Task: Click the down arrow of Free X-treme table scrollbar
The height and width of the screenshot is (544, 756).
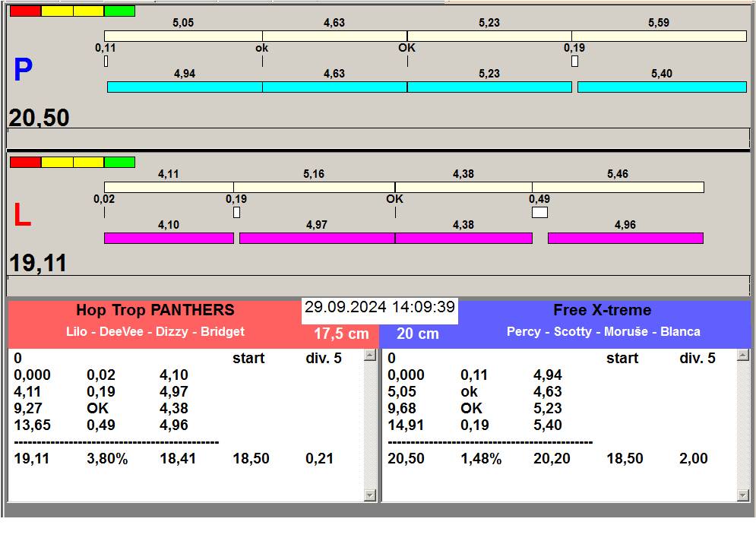Action: click(x=743, y=495)
